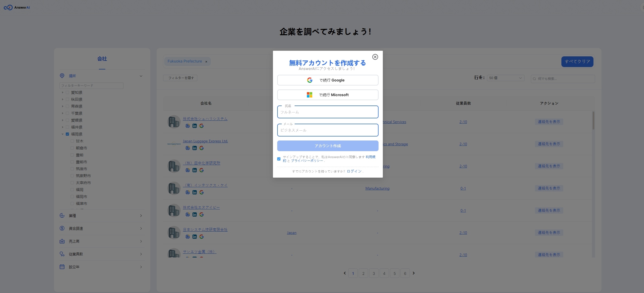The image size is (644, 293).
Task: Click the 資金調達 dollar icon
Action: coord(62,228)
